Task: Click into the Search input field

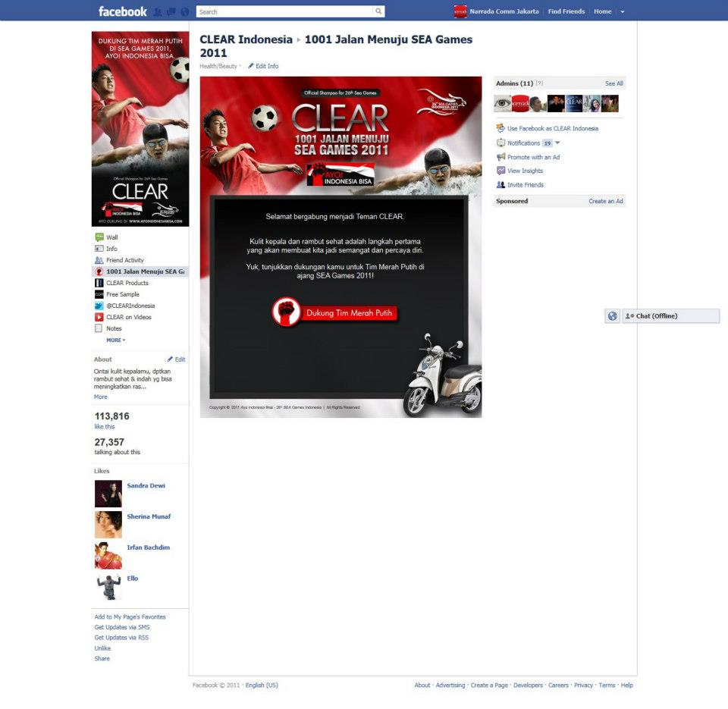Action: pyautogui.click(x=284, y=11)
